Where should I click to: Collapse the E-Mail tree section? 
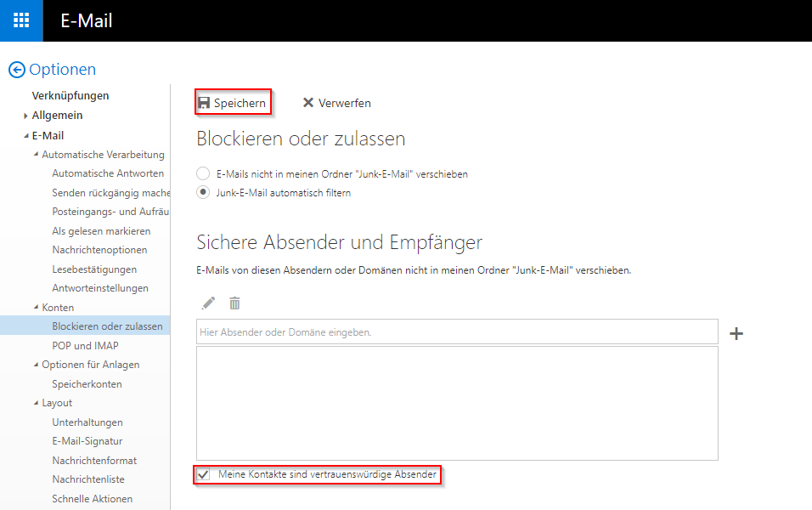coord(26,136)
